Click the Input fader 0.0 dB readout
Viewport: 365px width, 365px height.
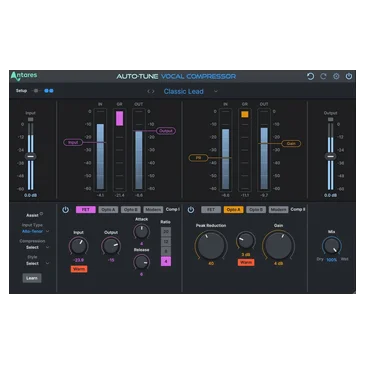31,195
